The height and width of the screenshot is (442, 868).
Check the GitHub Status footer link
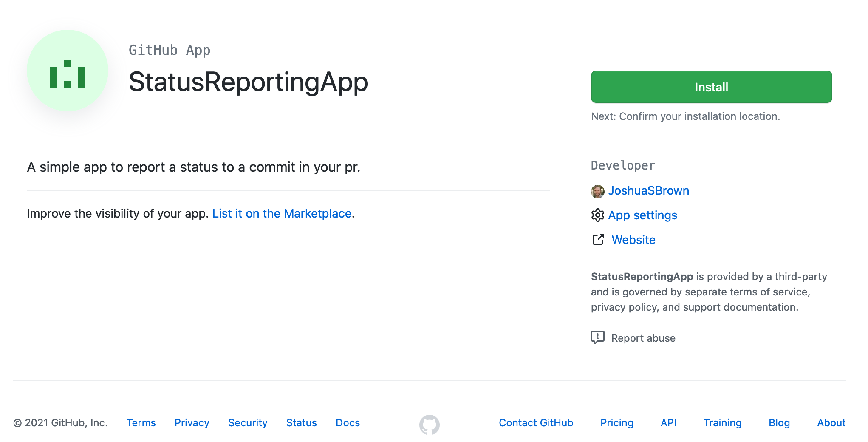(302, 423)
